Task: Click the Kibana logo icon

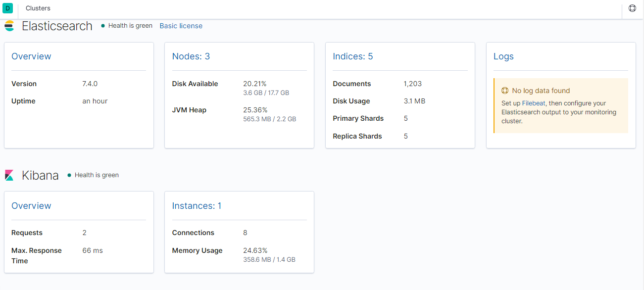Action: pos(9,175)
